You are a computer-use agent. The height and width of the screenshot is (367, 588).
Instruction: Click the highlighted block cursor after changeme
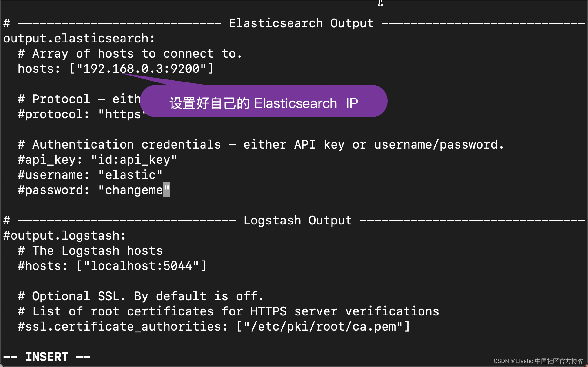[167, 190]
